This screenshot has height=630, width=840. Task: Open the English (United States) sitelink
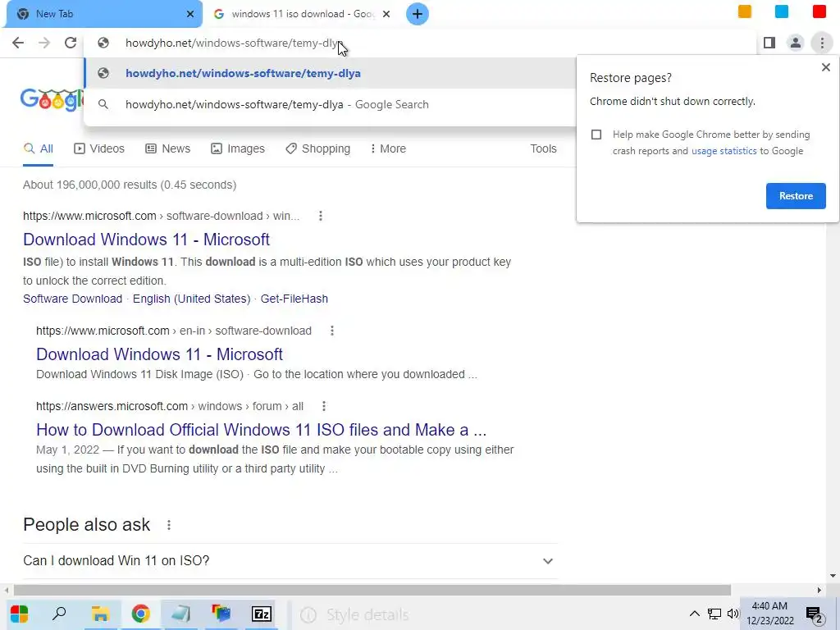pos(191,299)
